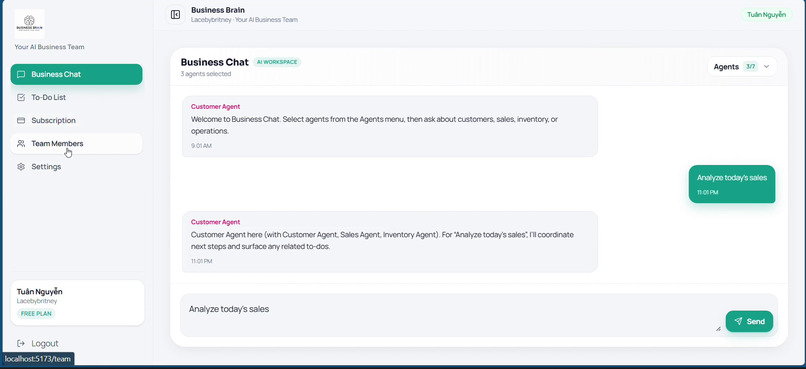Click 'Lacebybritney · Your AI Business Team' subtitle
This screenshot has width=806, height=369.
coord(244,20)
